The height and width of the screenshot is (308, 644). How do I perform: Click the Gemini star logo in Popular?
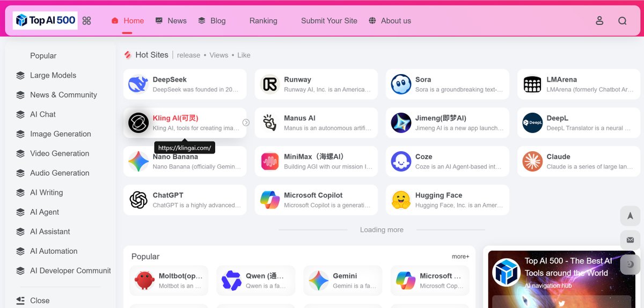[318, 281]
